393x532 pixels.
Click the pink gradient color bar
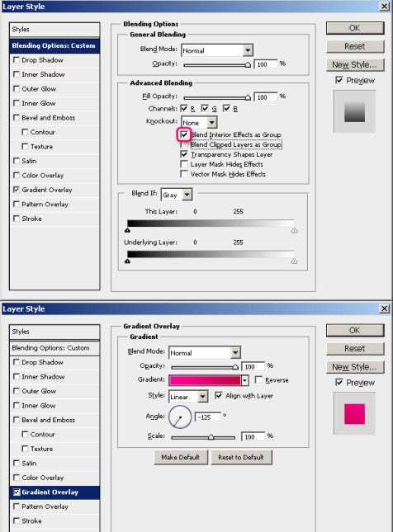pos(205,380)
